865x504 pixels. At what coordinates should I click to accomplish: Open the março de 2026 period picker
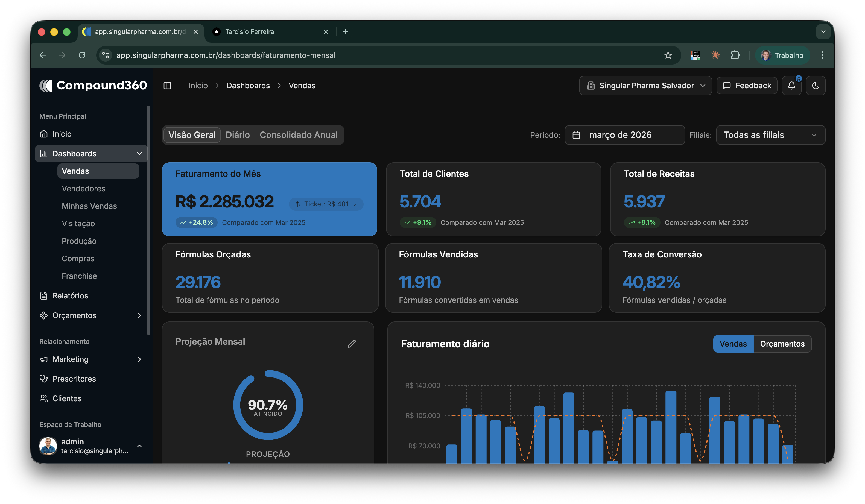624,135
